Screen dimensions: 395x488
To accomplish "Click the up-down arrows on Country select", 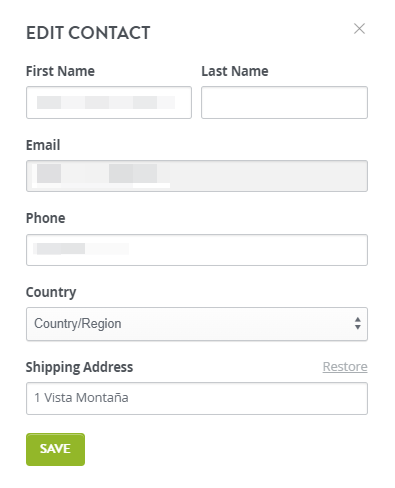I will coord(357,323).
